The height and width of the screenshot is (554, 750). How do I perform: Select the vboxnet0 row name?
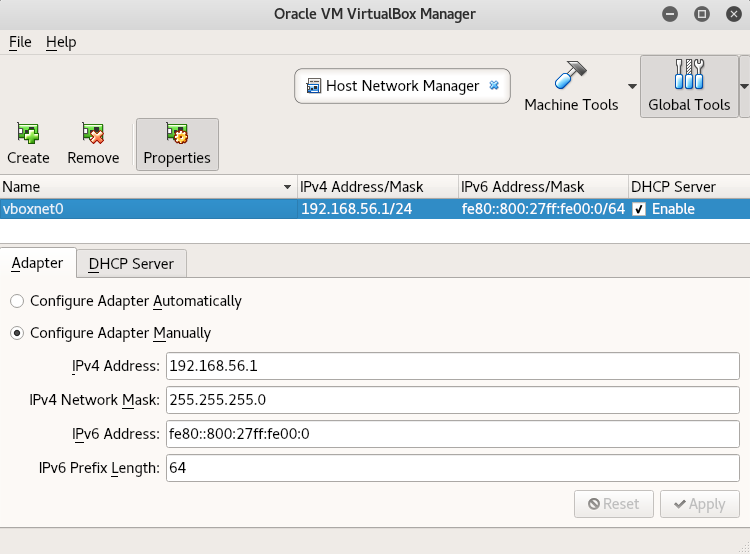pyautogui.click(x=33, y=209)
